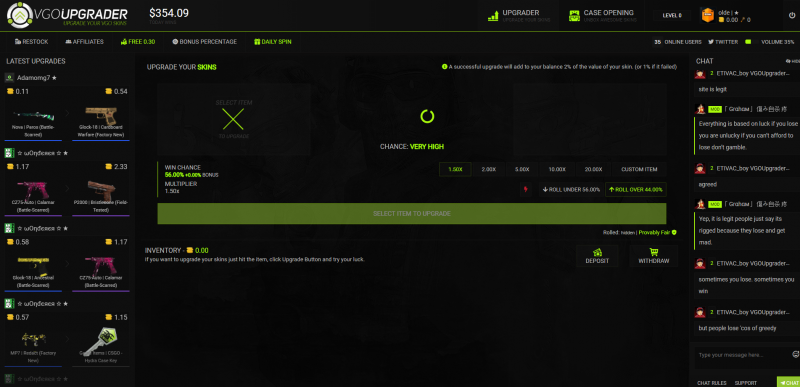Open the Affiliates menu item
This screenshot has height=387, width=800.
click(x=84, y=42)
